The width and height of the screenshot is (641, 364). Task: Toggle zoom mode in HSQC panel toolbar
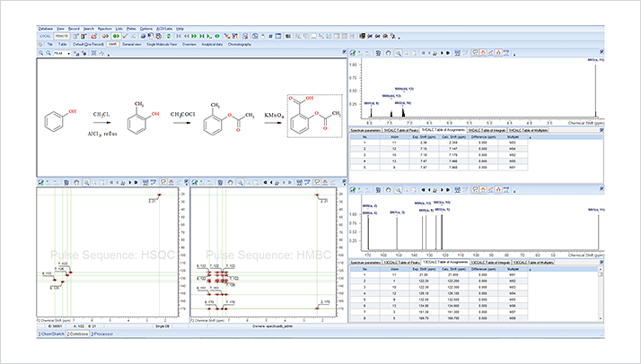pyautogui.click(x=86, y=182)
